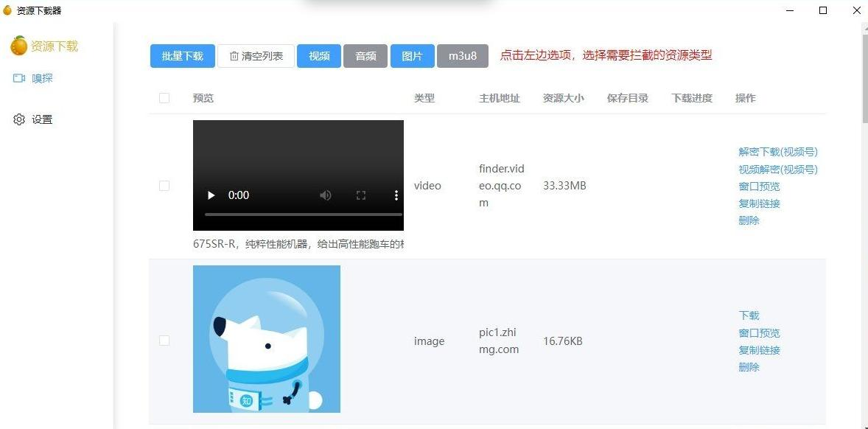Mute the video preview volume icon

325,195
